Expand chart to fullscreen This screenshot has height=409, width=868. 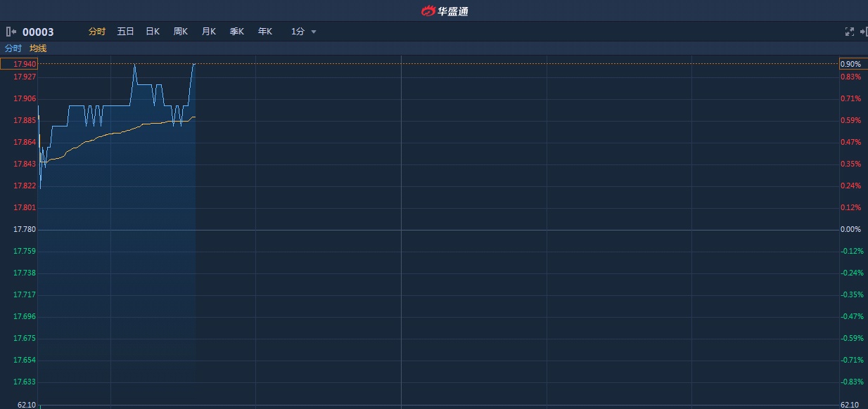click(849, 32)
